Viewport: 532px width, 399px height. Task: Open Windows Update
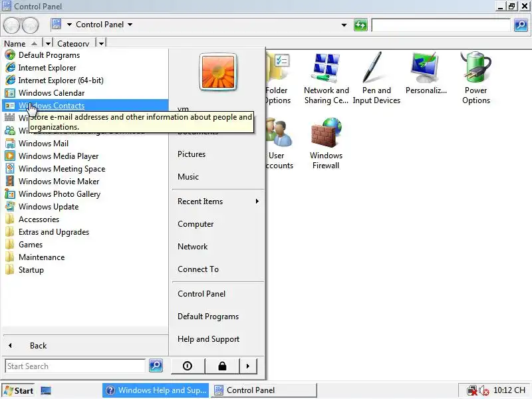[85, 207]
